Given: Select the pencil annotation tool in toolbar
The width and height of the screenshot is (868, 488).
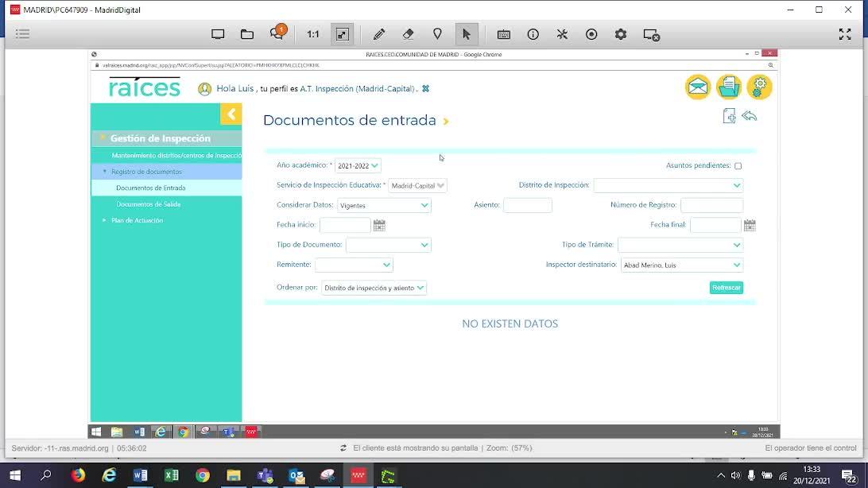Looking at the screenshot, I should click(x=379, y=34).
